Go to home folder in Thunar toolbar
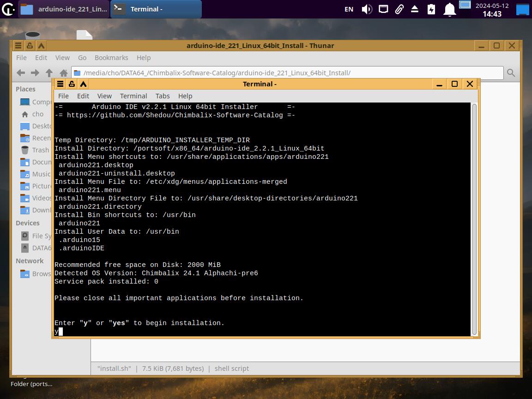This screenshot has width=532, height=399. tap(63, 73)
